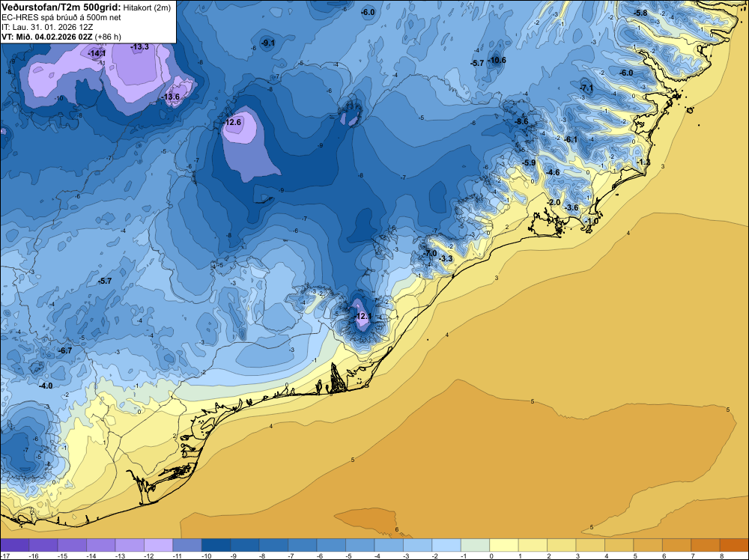Click the -7.1 temperature label
749x560 pixels.
click(586, 88)
